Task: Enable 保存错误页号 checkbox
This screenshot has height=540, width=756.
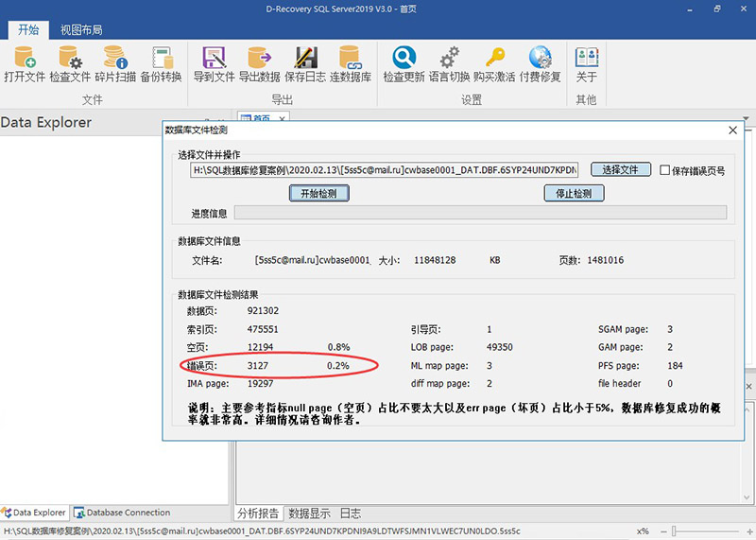Action: (665, 170)
